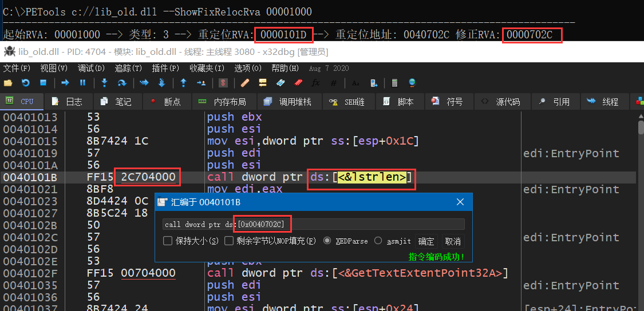This screenshot has width=644, height=311.
Task: Open the 选项(O) menu
Action: pos(248,68)
